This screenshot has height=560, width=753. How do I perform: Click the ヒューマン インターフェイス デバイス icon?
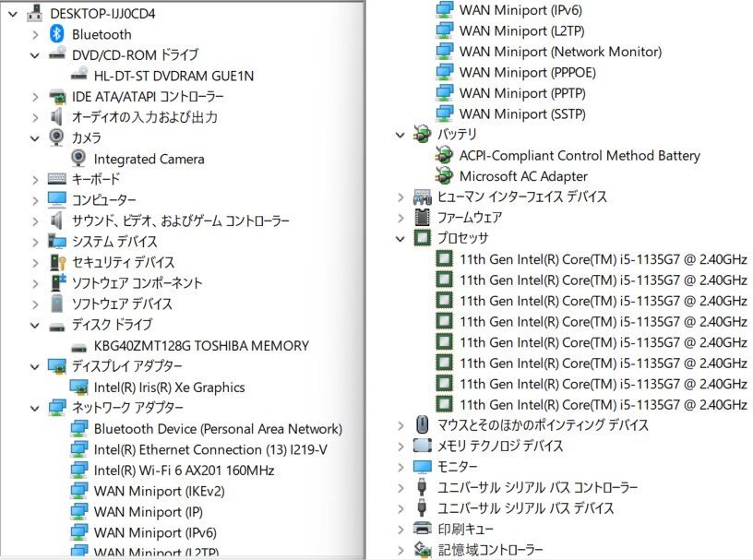[x=422, y=197]
